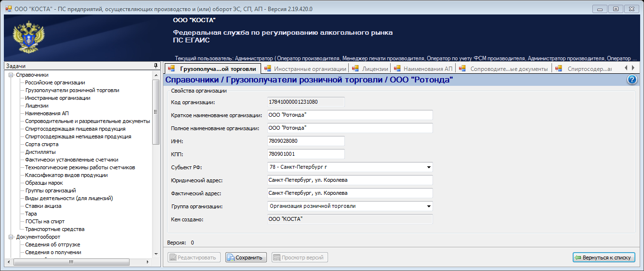Viewport: 644px width, 271px height.
Task: Open Ставки акциза in the tree
Action: click(x=43, y=206)
